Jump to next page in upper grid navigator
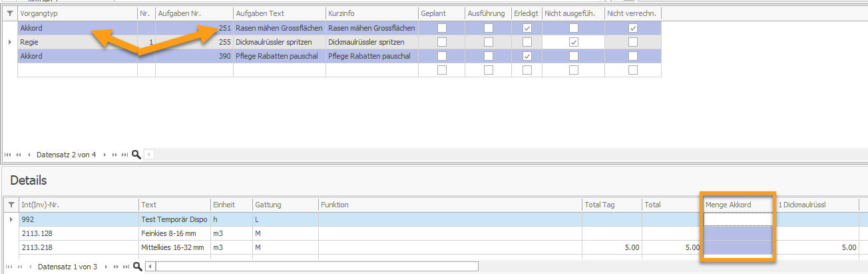 click(x=115, y=155)
